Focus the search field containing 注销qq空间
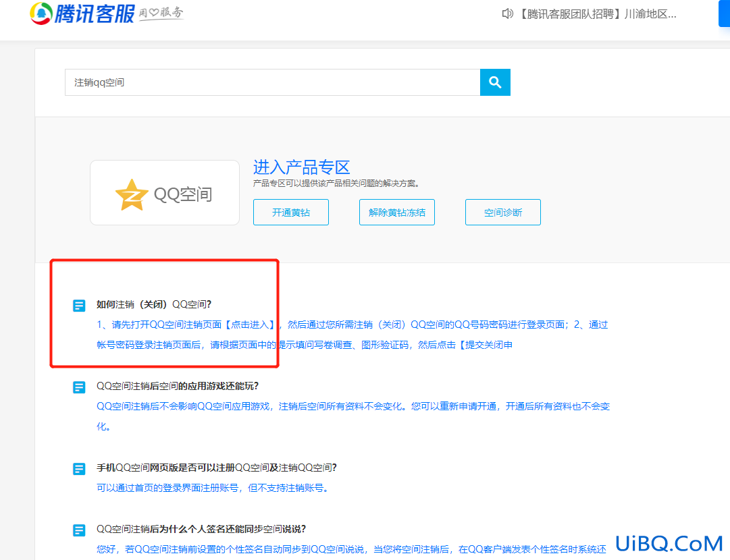 pyautogui.click(x=272, y=82)
